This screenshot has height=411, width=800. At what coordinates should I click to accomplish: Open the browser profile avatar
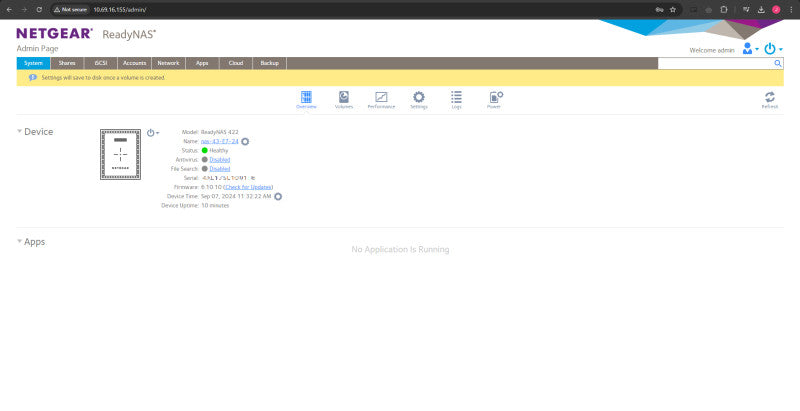pyautogui.click(x=776, y=10)
